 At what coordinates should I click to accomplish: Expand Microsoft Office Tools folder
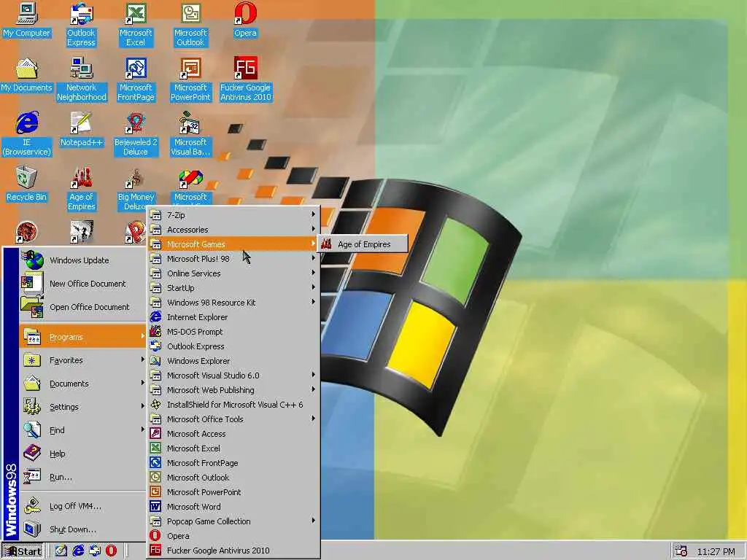(x=233, y=419)
